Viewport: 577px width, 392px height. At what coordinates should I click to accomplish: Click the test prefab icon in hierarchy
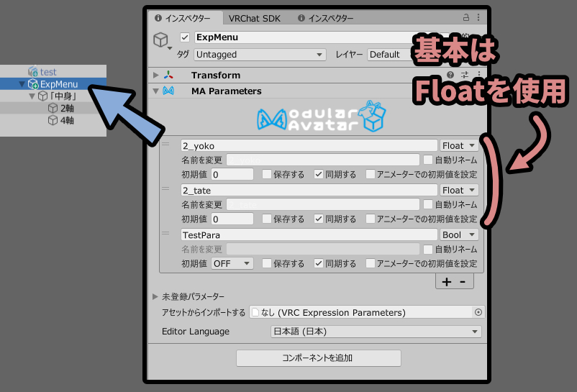tap(33, 71)
